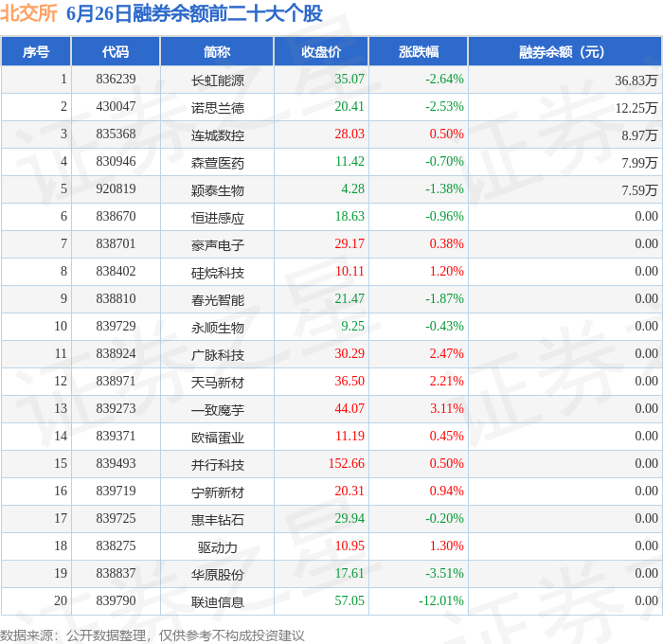Screen dimensions: 663x644
Task: Select the stock name 颖泰生物
Action: [x=217, y=189]
